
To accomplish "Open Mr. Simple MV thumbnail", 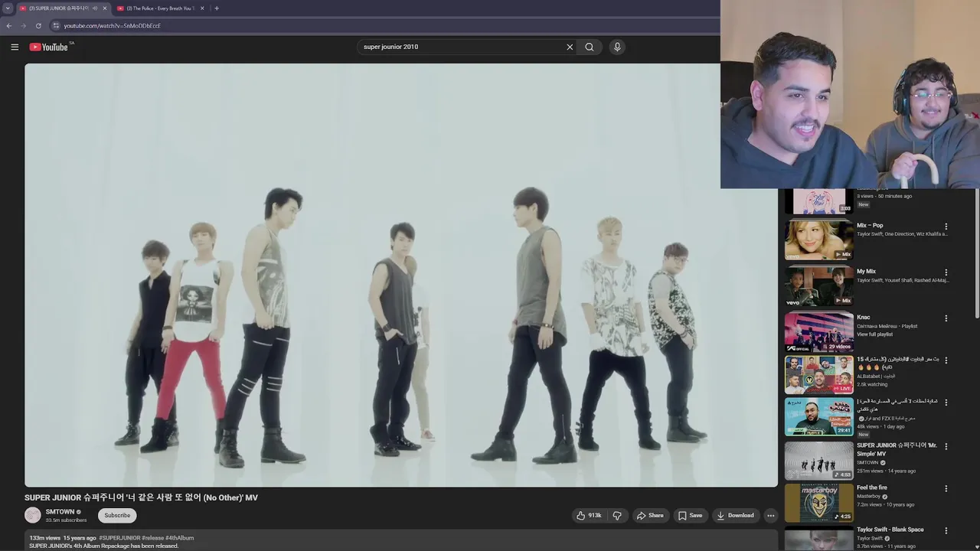I will coord(818,461).
